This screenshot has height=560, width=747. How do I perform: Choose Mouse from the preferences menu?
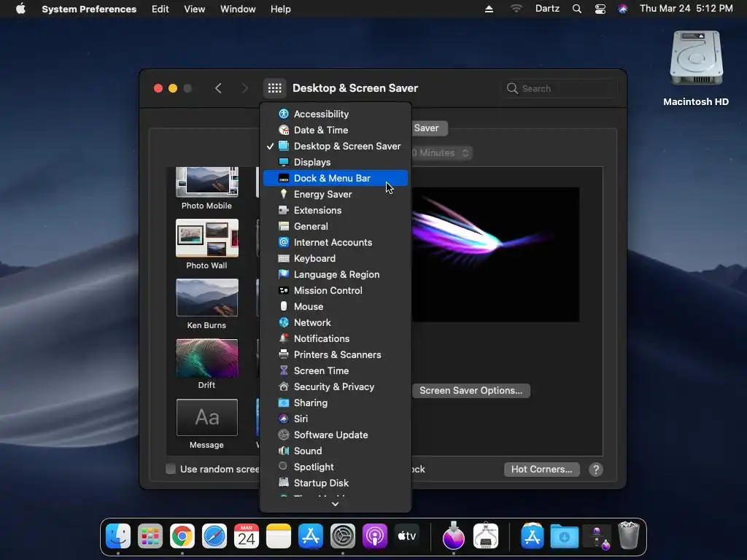click(336, 306)
